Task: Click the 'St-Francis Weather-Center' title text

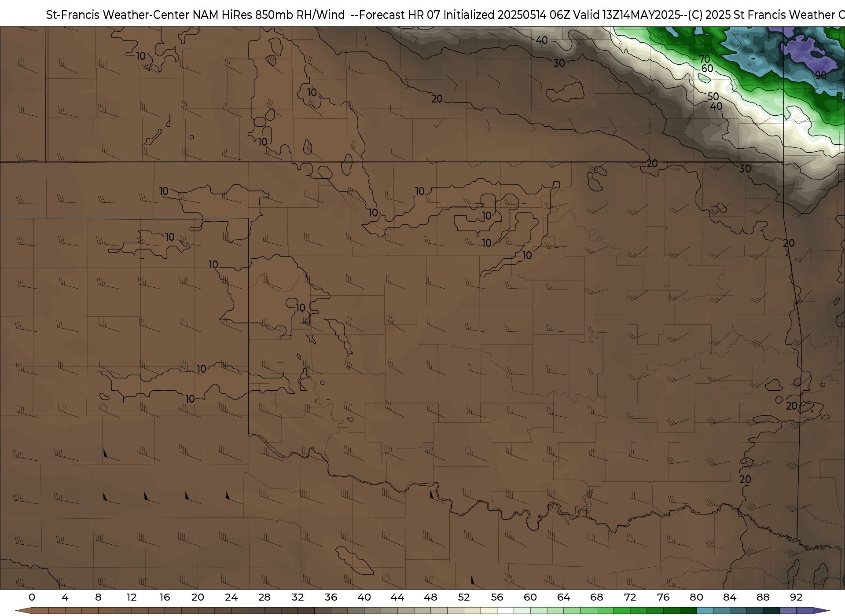Action: pos(118,15)
